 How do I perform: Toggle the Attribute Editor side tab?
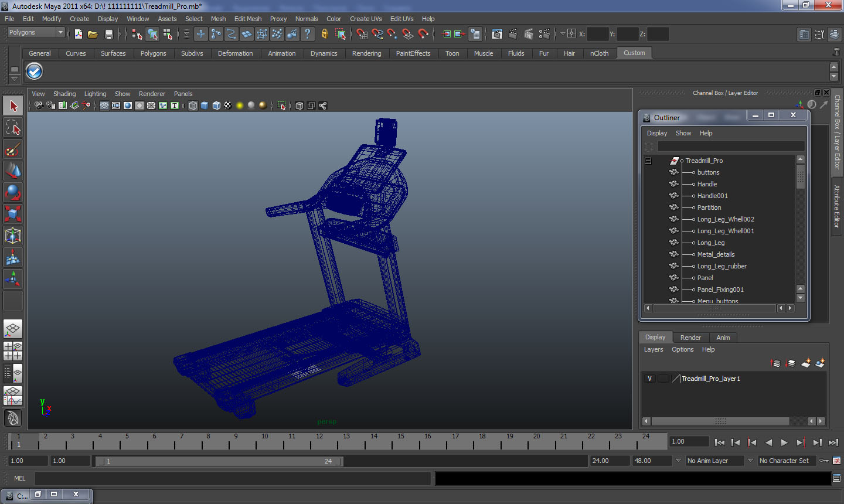pos(837,206)
